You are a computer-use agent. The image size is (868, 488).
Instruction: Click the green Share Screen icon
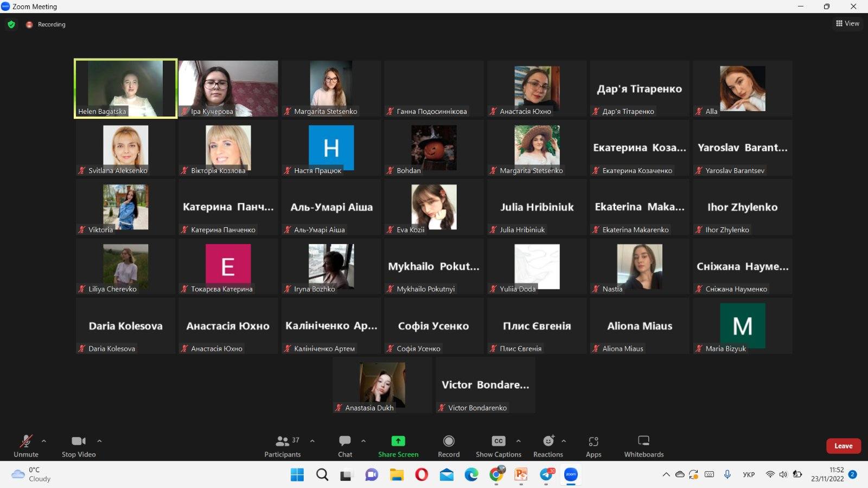398,441
